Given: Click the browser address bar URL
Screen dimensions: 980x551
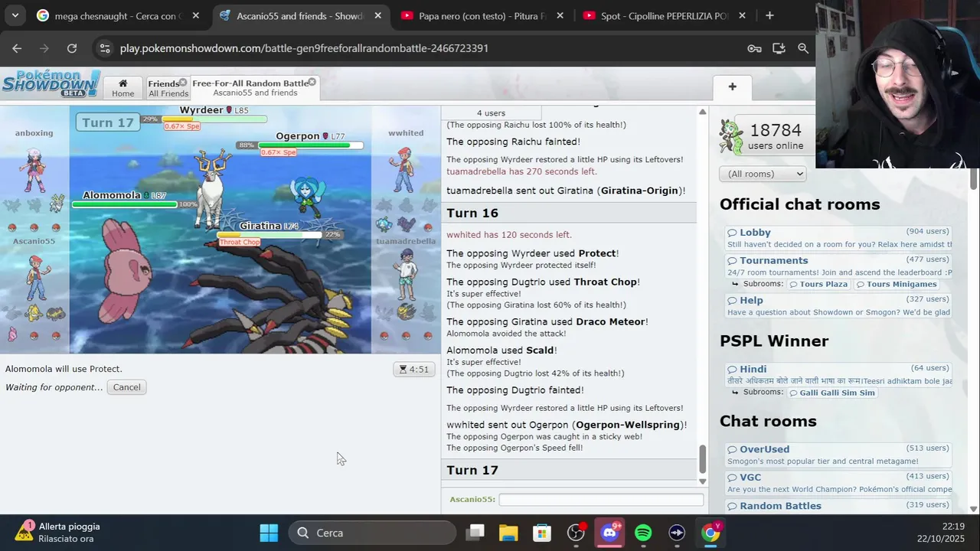Looking at the screenshot, I should coord(304,48).
